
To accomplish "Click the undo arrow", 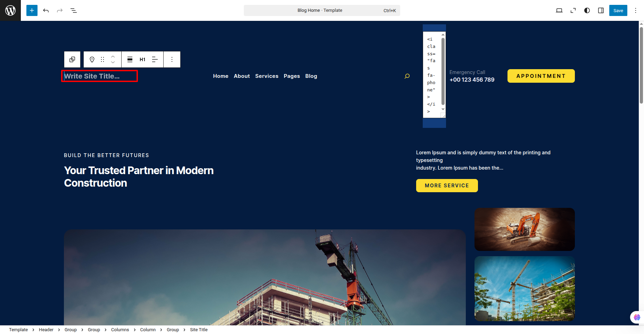I will click(46, 10).
